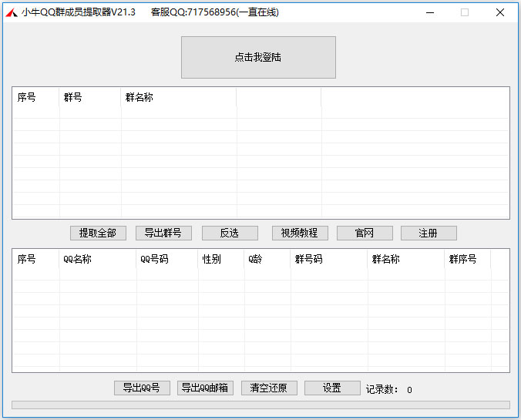Click lower table 序号 column header
This screenshot has width=521, height=420.
[x=36, y=259]
